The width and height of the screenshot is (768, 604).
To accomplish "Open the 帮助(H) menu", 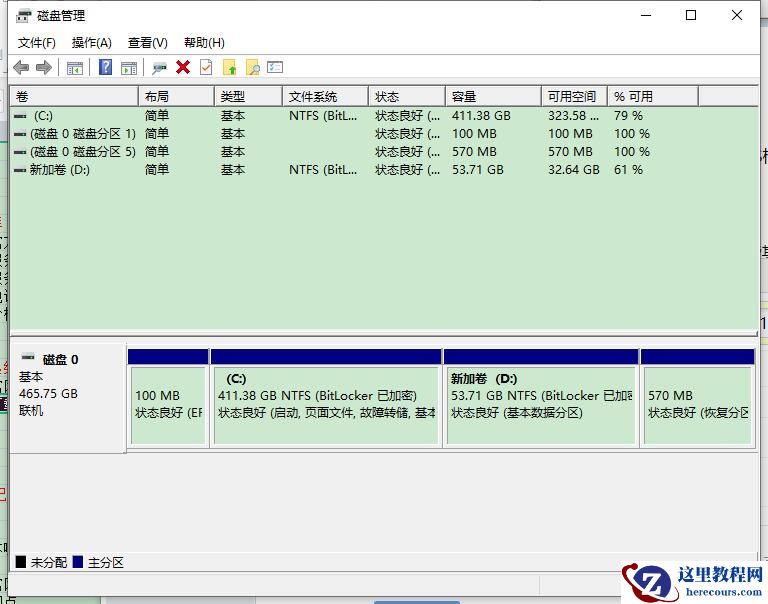I will pos(204,43).
